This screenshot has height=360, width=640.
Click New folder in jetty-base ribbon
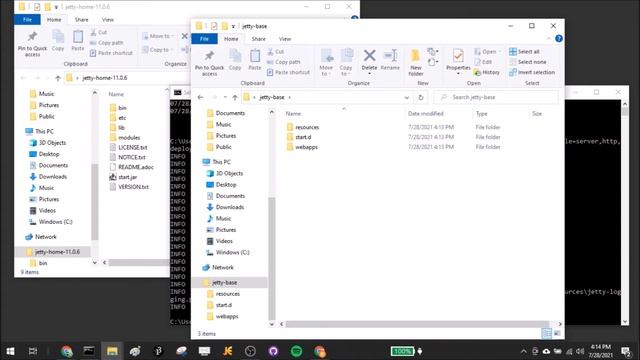(416, 62)
